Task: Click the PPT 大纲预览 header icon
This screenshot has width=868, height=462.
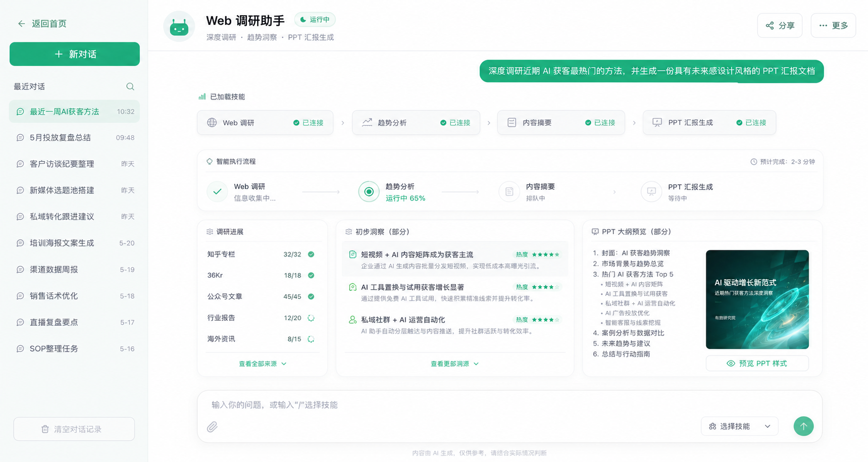Action: pos(595,232)
